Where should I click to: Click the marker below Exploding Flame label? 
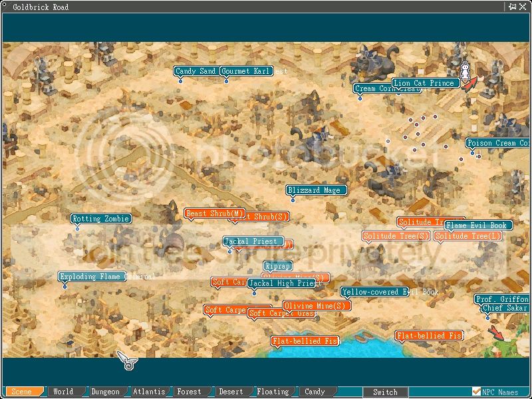pos(65,287)
